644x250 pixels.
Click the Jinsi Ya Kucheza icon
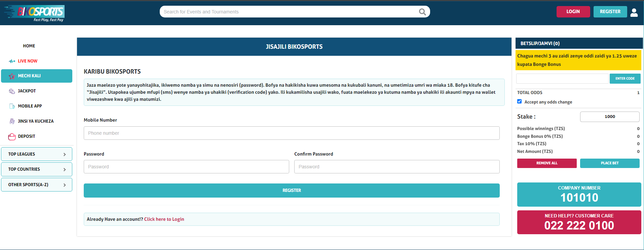12,121
